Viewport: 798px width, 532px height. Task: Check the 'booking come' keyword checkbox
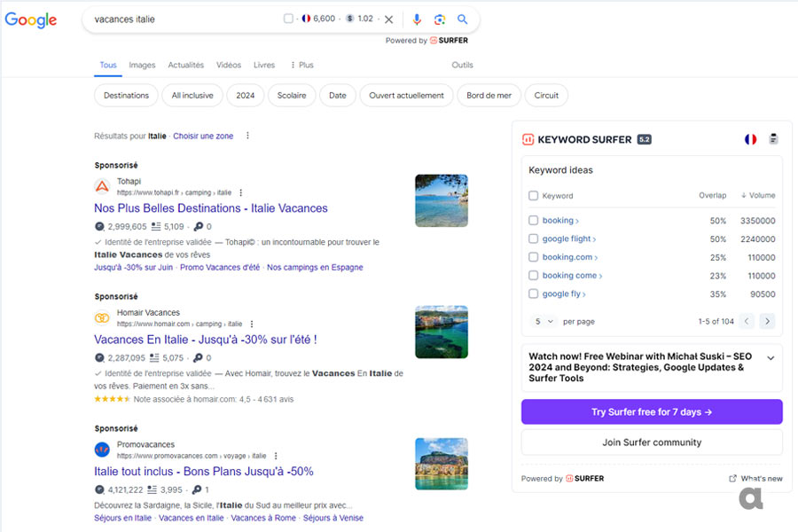(534, 276)
